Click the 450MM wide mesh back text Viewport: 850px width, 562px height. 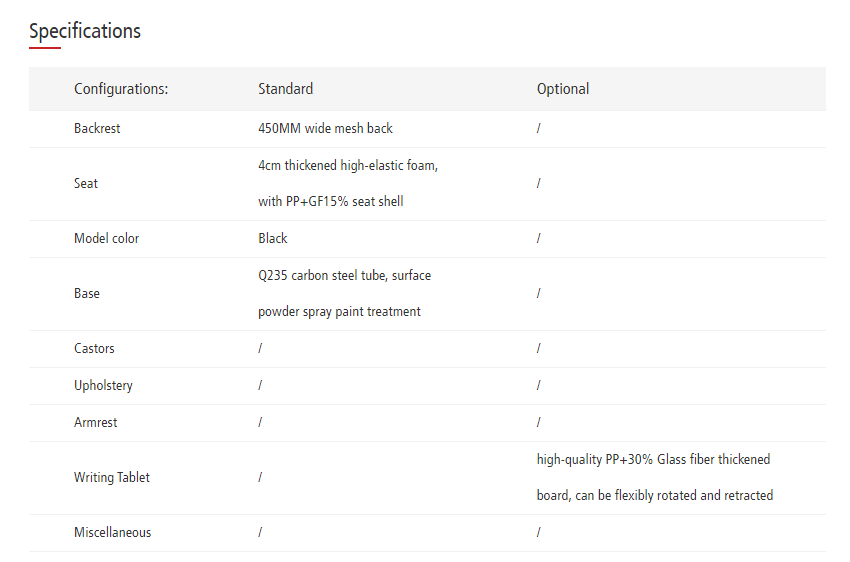325,129
